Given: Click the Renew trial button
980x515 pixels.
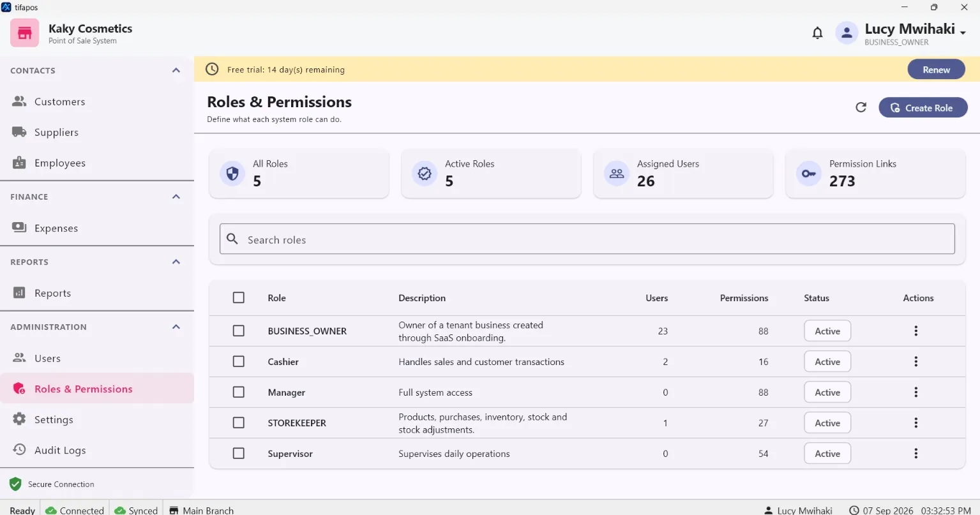Looking at the screenshot, I should click(936, 70).
